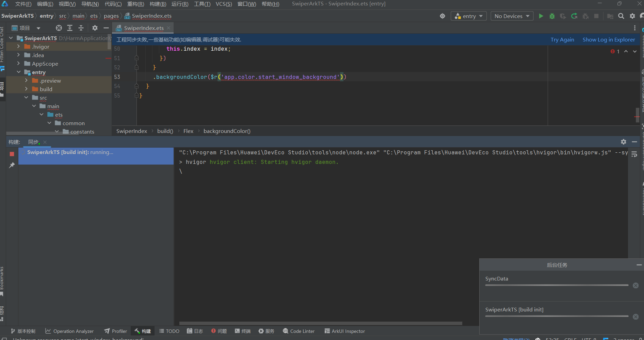644x340 pixels.
Task: Minimize the background tasks popup
Action: 639,265
